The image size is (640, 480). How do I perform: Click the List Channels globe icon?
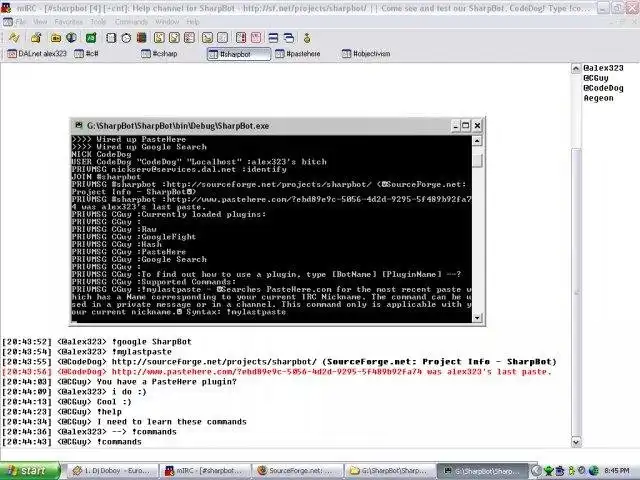coord(71,38)
